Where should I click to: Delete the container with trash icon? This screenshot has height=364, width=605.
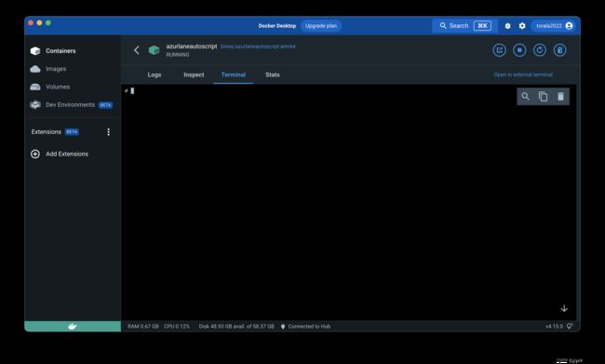(x=559, y=50)
